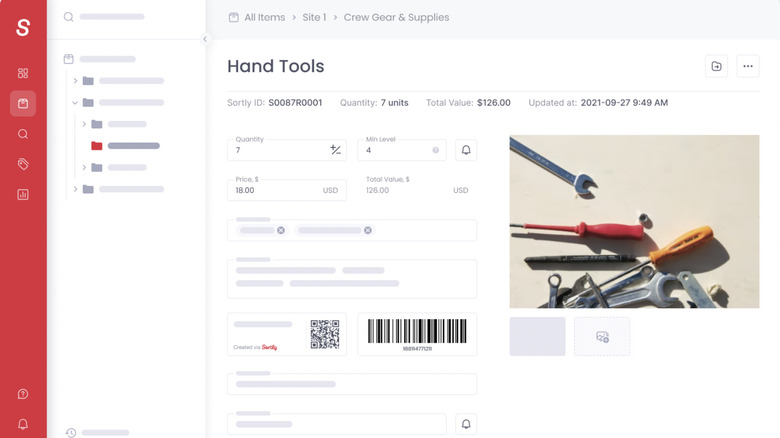This screenshot has width=780, height=438.
Task: Toggle the bottom field's alert bell
Action: [x=465, y=424]
